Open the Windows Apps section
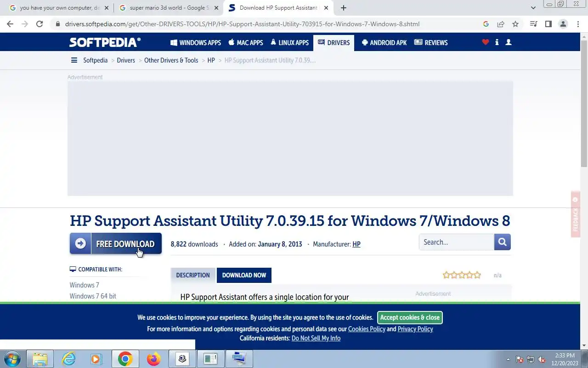 coord(196,42)
